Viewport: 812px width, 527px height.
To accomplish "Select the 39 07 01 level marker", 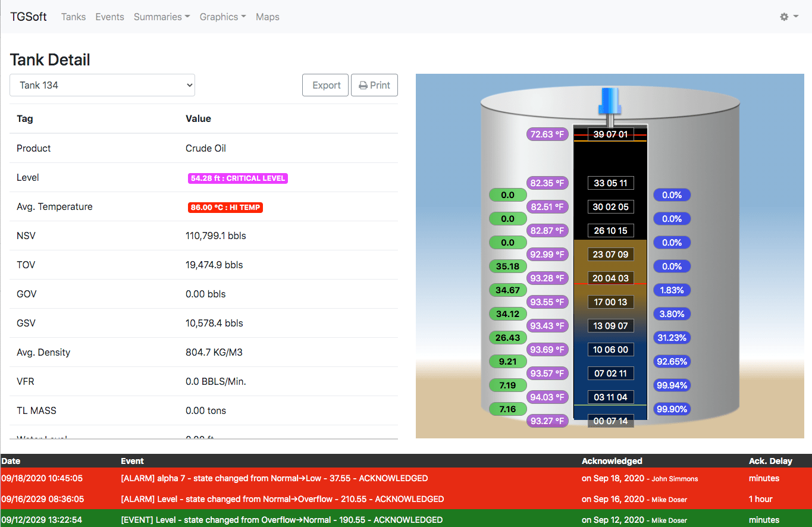I will (x=610, y=134).
